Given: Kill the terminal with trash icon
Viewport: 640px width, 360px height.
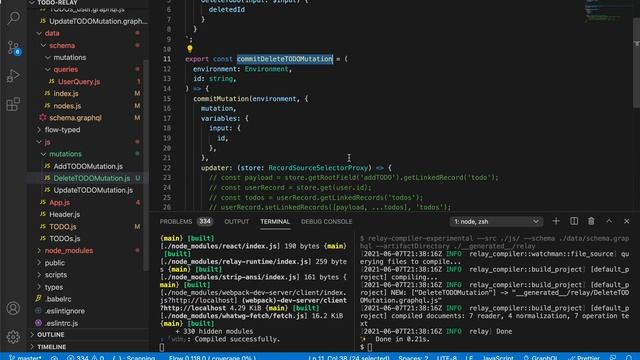Looking at the screenshot, I should click(x=591, y=221).
